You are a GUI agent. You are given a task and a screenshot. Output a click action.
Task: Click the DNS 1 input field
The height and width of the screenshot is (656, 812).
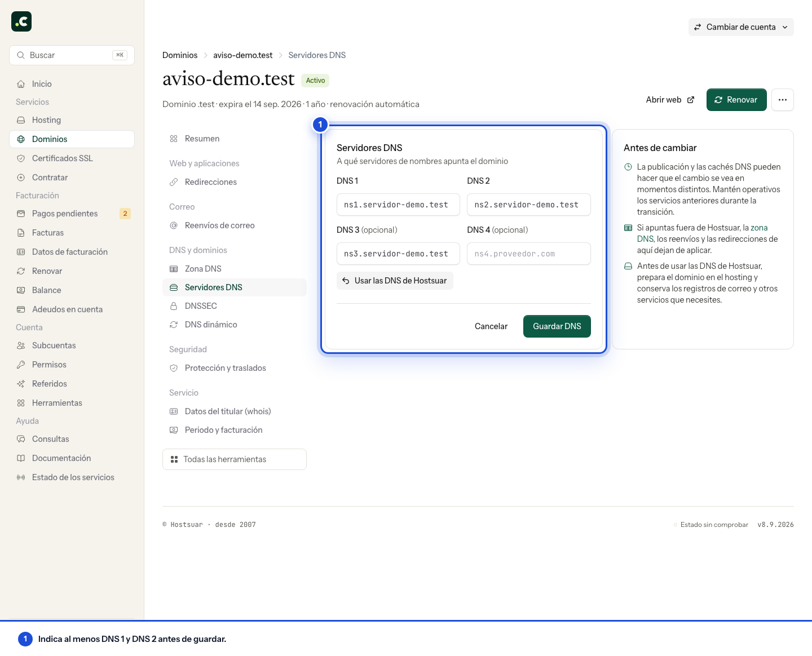pyautogui.click(x=398, y=205)
